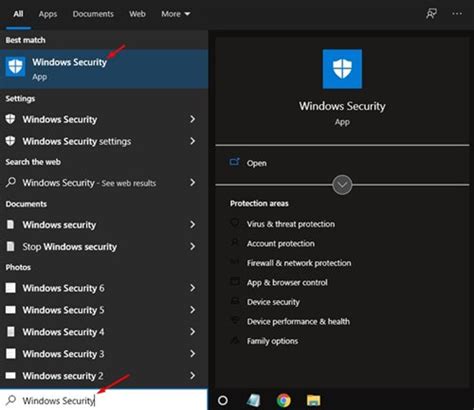Click Windows Security See web results
Image resolution: width=474 pixels, height=410 pixels.
coord(104,183)
